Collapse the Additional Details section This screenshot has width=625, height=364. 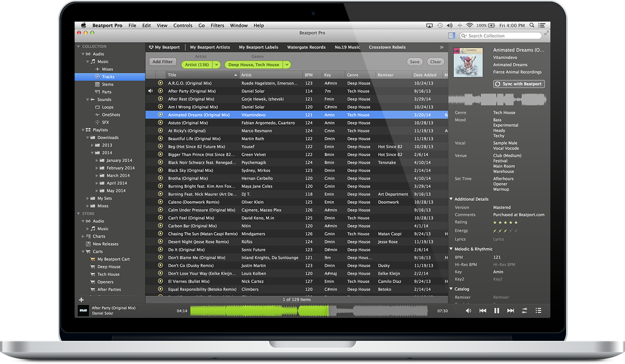coord(451,199)
